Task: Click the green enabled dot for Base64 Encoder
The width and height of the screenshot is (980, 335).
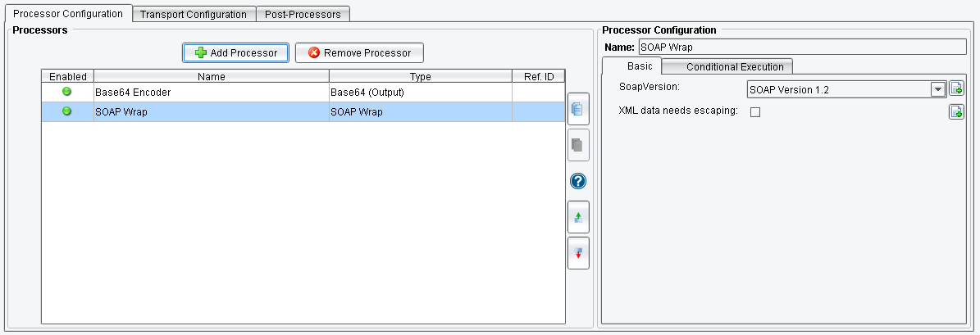Action: [x=67, y=92]
